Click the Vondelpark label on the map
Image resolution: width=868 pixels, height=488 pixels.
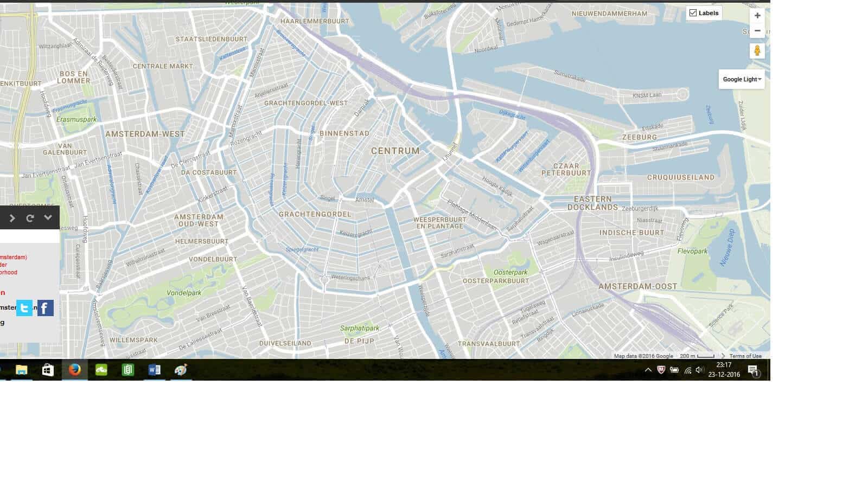point(184,293)
